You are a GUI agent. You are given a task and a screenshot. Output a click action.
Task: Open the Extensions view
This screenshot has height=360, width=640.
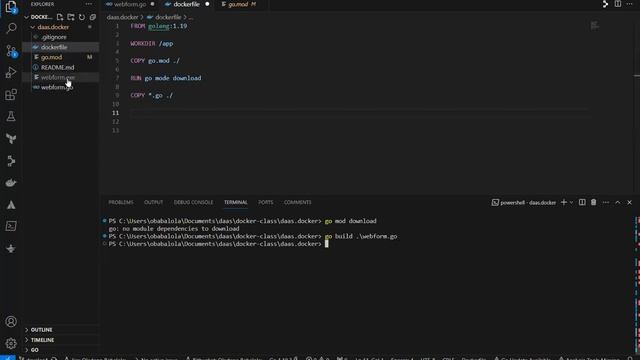tap(11, 95)
